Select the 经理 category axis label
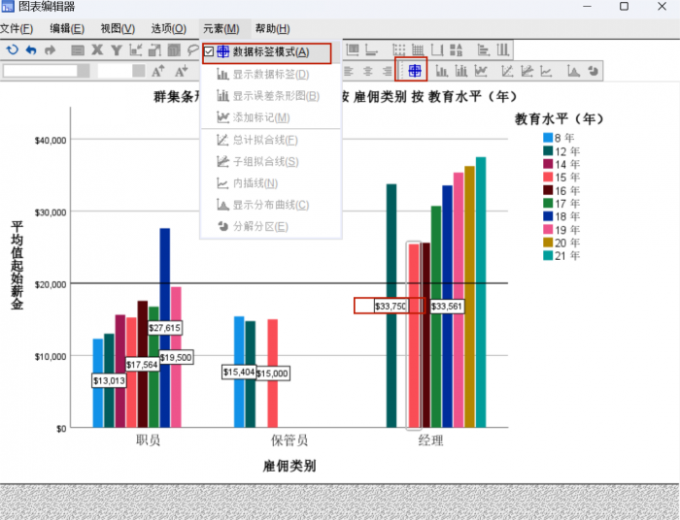The width and height of the screenshot is (680, 520). [431, 441]
